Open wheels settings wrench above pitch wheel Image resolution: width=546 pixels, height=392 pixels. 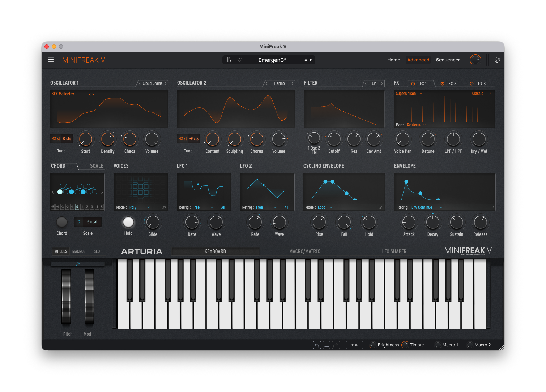77,264
